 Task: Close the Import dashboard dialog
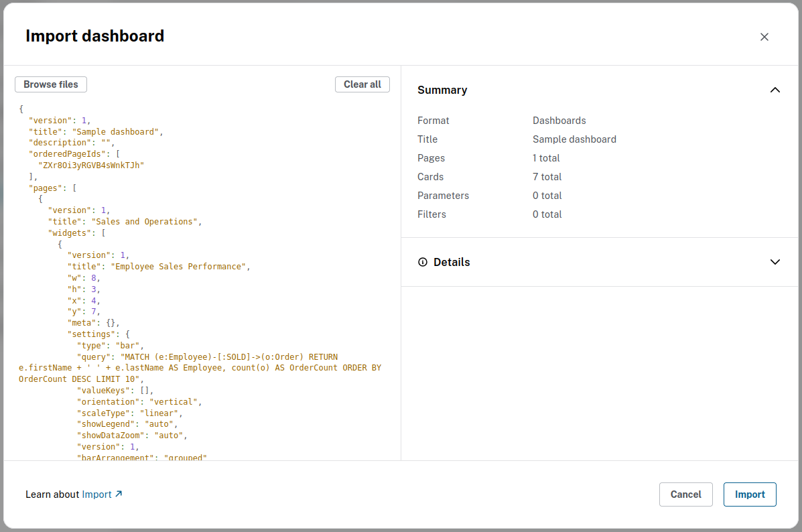coord(764,37)
